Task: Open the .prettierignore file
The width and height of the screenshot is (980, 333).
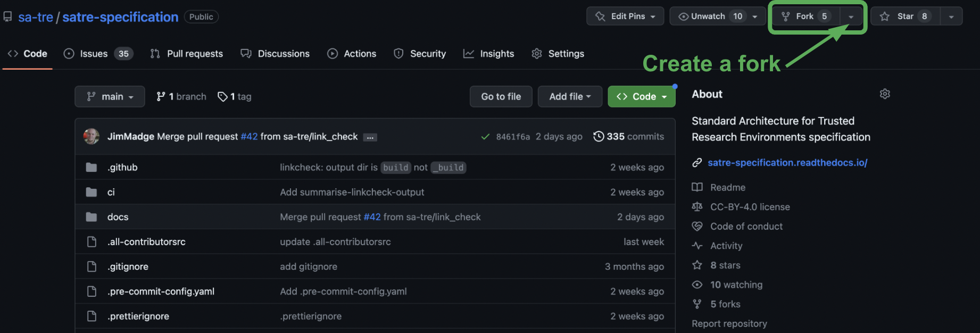Action: click(x=138, y=316)
